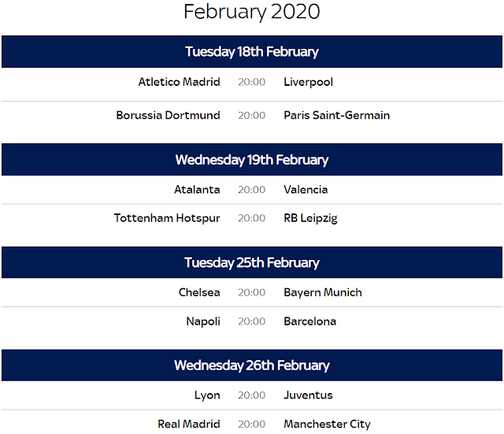Open the Barcelona team link
504x434 pixels.
coord(309,321)
